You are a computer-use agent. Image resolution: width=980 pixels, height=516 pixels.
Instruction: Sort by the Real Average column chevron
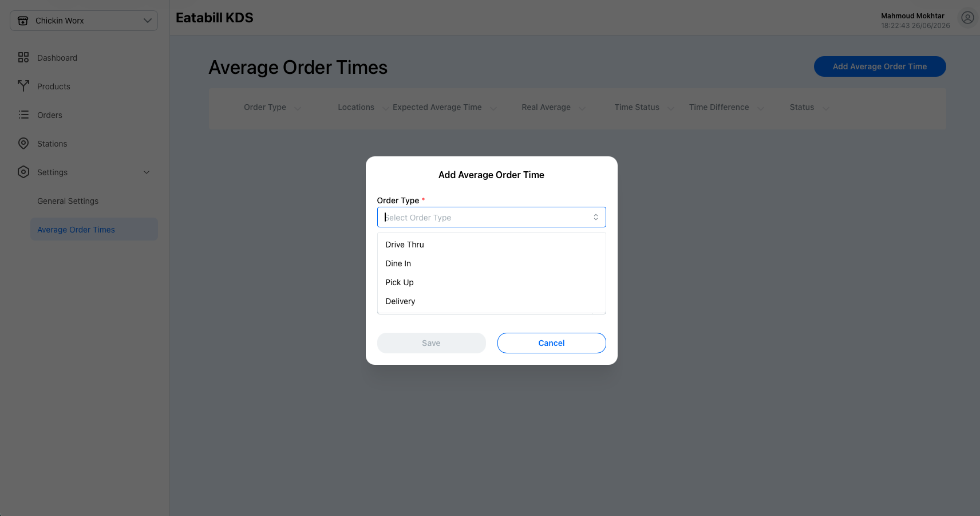[582, 108]
